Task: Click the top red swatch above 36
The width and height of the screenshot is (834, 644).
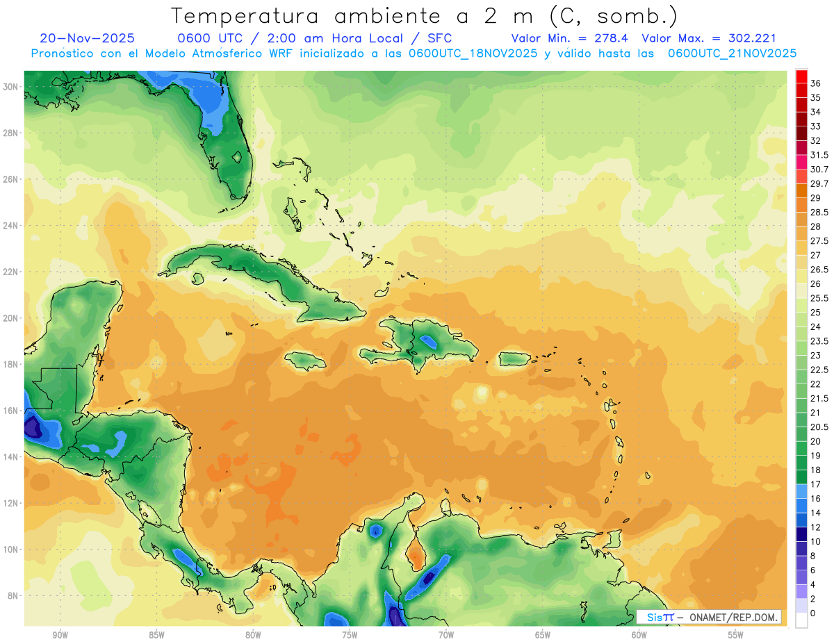Action: point(801,76)
